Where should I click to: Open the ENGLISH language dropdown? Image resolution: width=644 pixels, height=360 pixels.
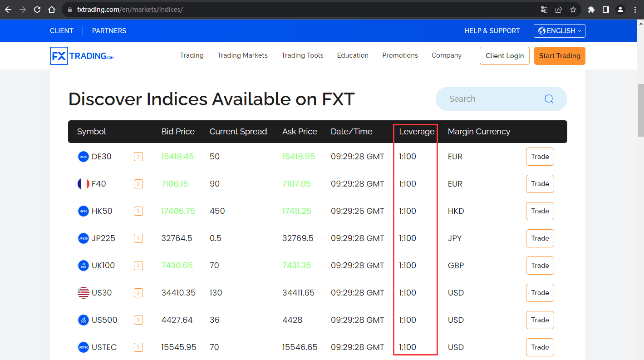(x=560, y=31)
